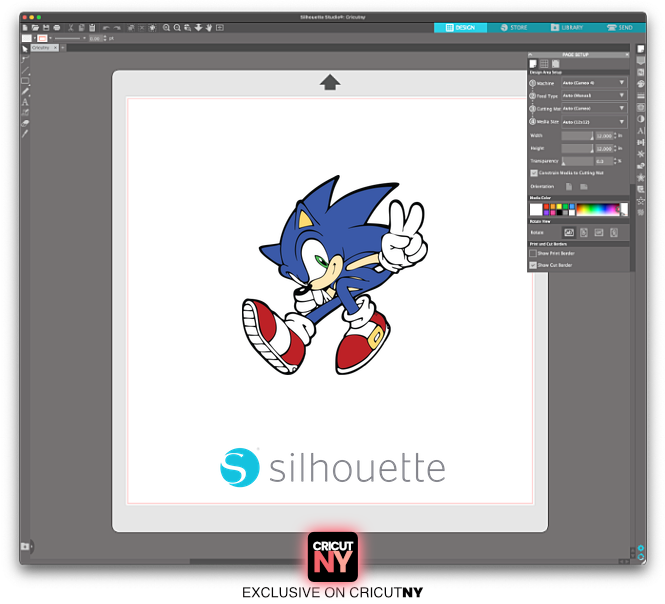Toggle Constrain Media to Cutting Mat checkbox
Image resolution: width=665 pixels, height=604 pixels.
(x=534, y=173)
